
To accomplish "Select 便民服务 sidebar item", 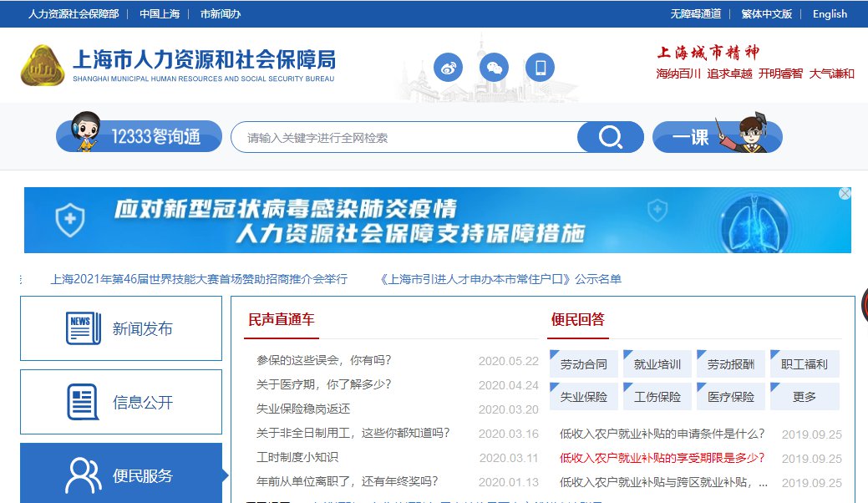I will tap(121, 475).
